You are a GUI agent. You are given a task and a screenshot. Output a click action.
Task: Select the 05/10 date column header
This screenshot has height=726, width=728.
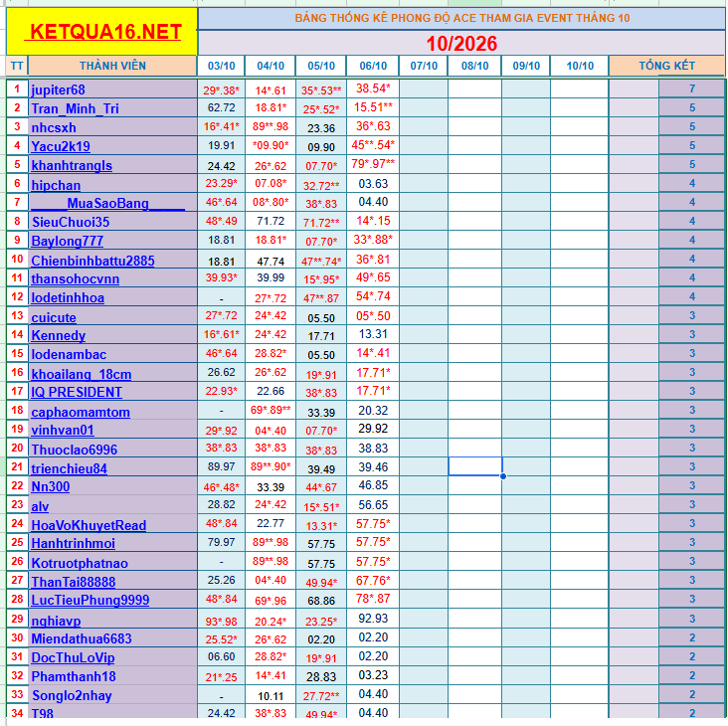(x=321, y=66)
